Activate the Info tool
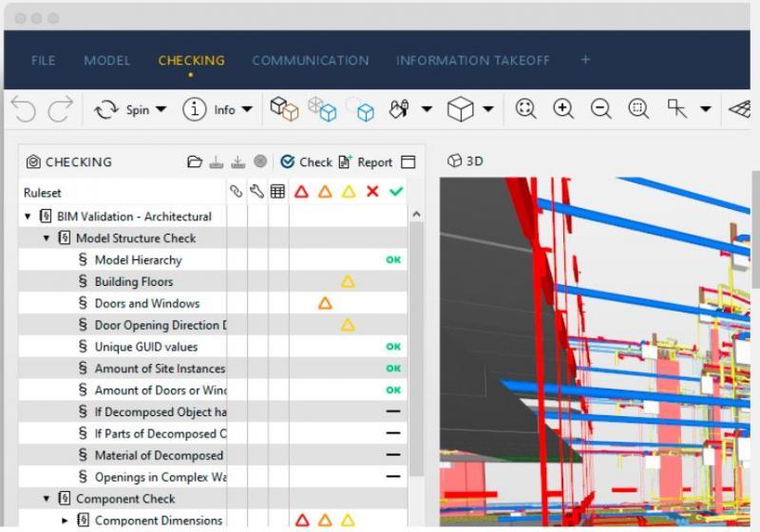 [x=208, y=110]
